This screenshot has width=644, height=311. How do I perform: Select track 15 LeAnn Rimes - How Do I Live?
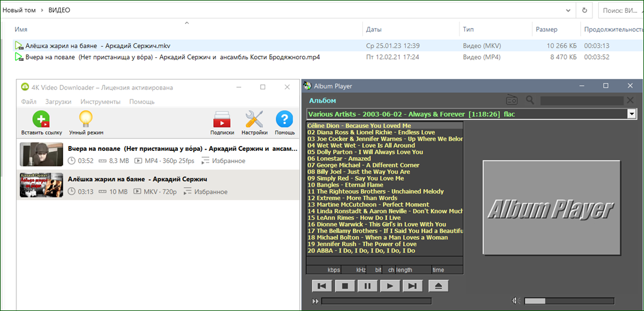(x=385, y=217)
